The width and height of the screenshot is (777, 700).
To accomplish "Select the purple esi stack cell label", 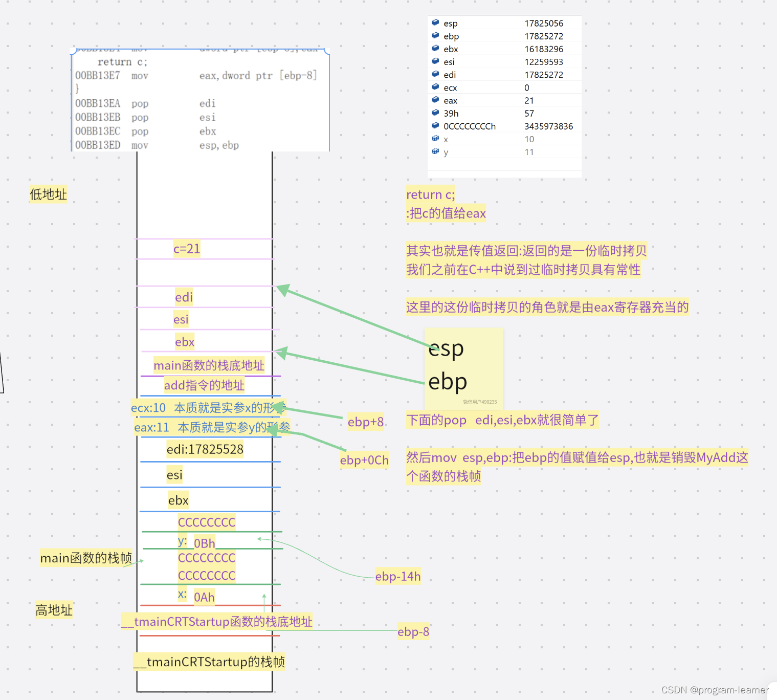I will point(181,319).
